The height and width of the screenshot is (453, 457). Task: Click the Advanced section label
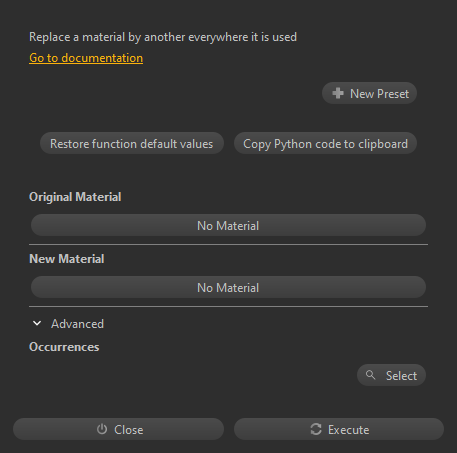click(x=77, y=324)
